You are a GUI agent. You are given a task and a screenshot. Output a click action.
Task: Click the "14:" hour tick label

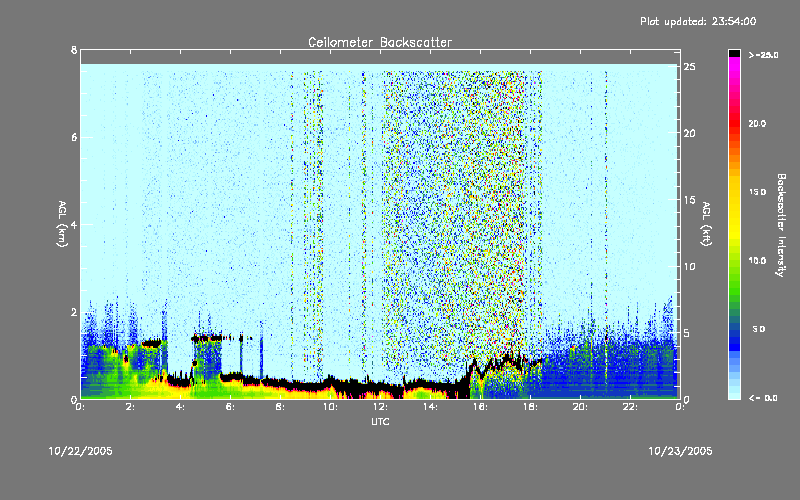(430, 407)
